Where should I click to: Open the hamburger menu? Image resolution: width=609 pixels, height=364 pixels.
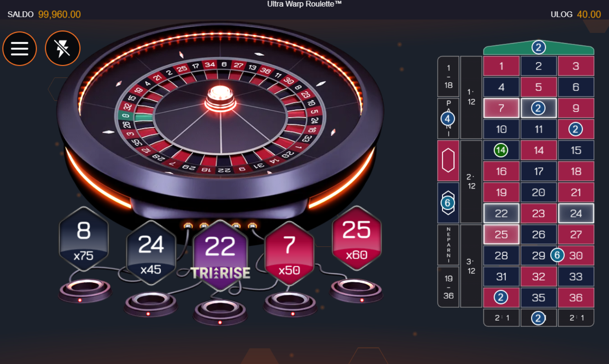20,48
